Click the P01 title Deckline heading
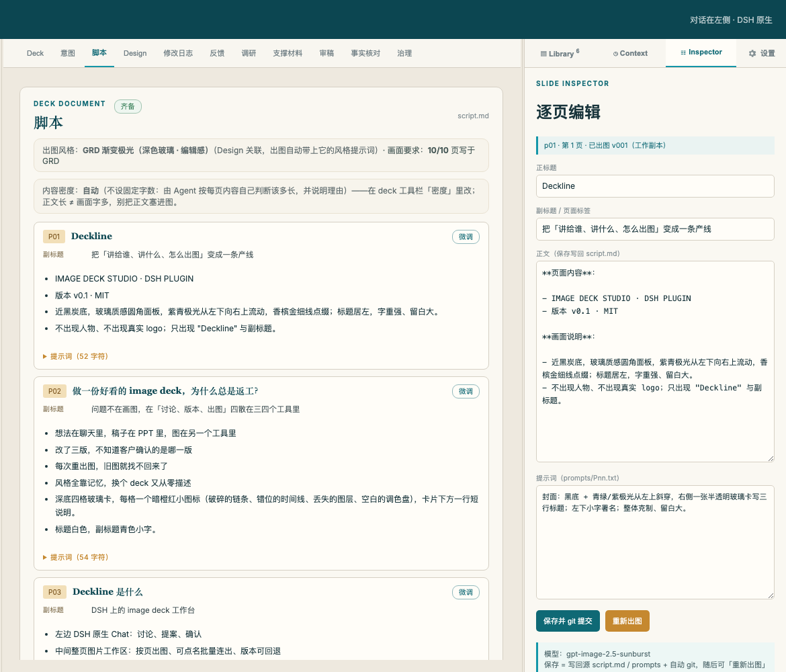This screenshot has width=786, height=672. [x=92, y=236]
